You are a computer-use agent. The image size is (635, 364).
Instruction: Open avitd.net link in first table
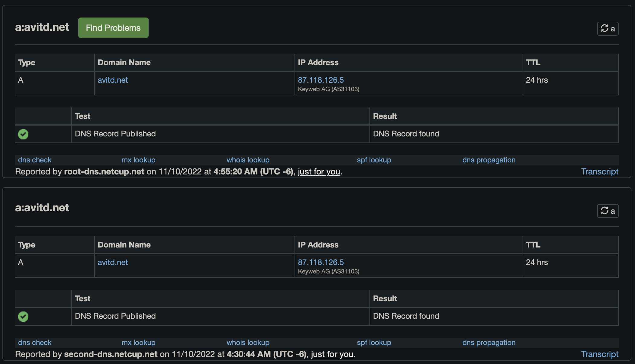(113, 80)
